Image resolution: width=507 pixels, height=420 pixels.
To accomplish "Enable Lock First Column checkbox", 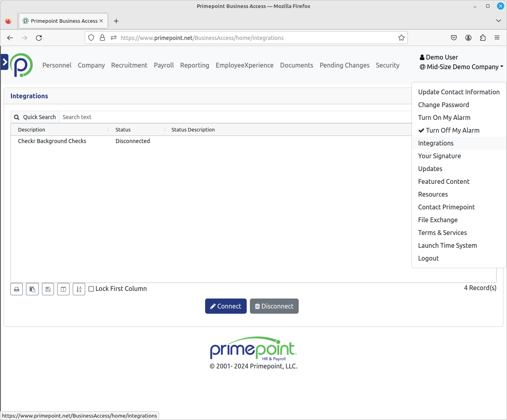I will tap(91, 289).
